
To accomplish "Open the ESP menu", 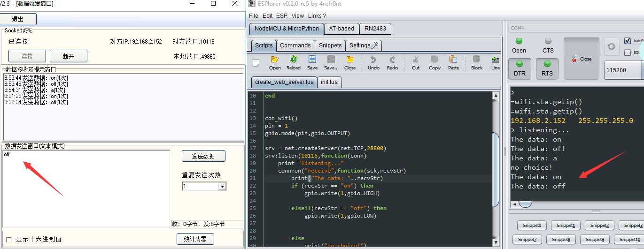I will click(x=282, y=16).
